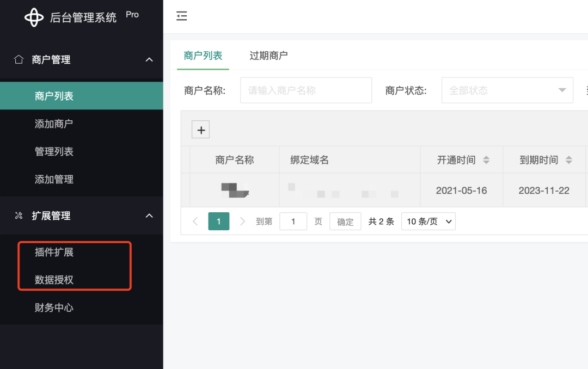Open the 10 条/页 page size dropdown
The height and width of the screenshot is (369, 588).
click(x=428, y=222)
